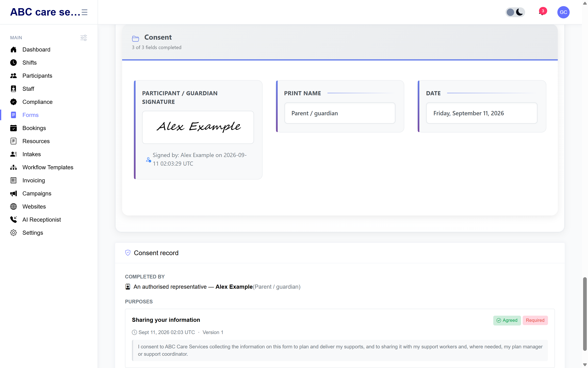Screen dimensions: 588x368
Task: Click the Intakes person-list icon
Action: [13, 154]
